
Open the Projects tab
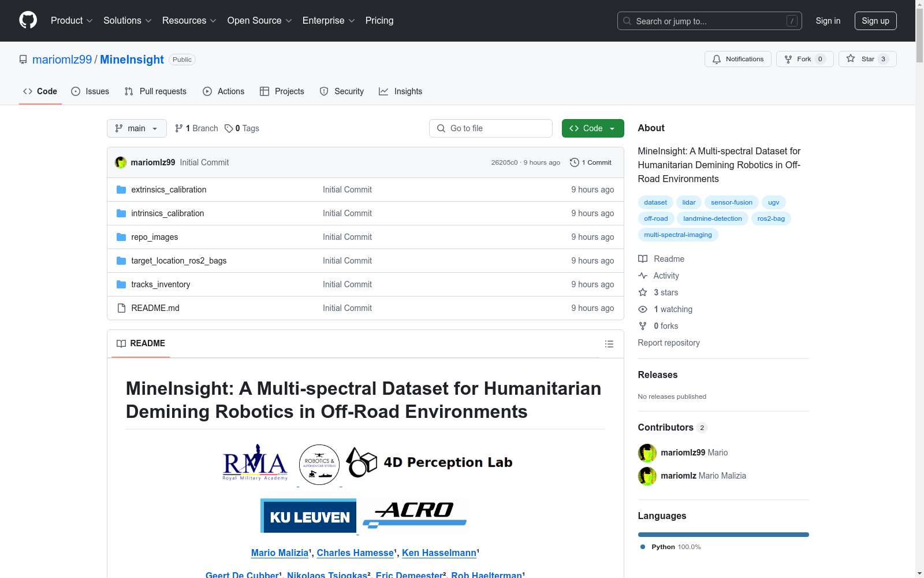282,91
